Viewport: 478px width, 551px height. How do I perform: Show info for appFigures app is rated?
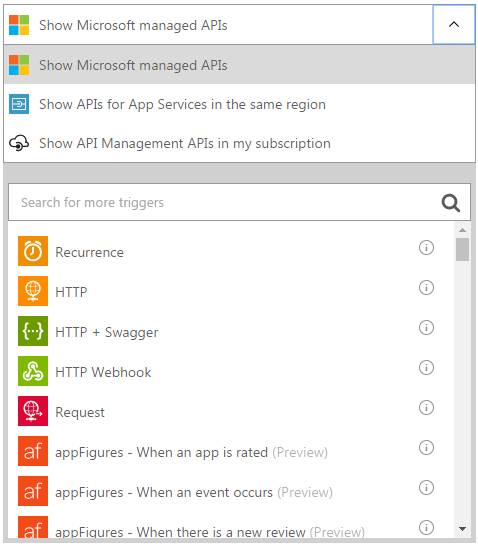(x=426, y=448)
